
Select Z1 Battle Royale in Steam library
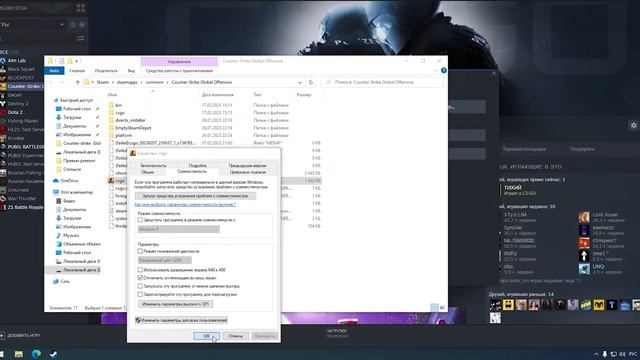[x=25, y=207]
